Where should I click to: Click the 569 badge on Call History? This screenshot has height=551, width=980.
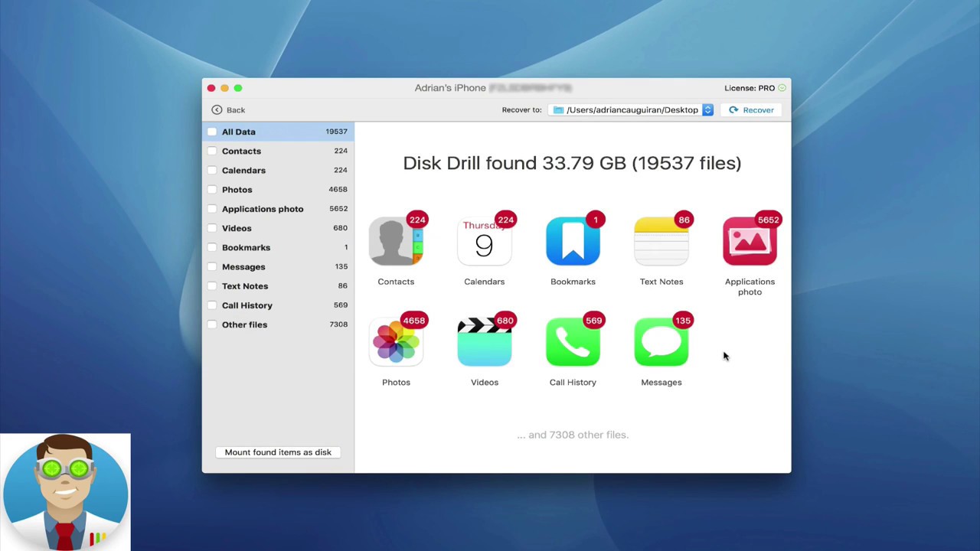coord(593,321)
